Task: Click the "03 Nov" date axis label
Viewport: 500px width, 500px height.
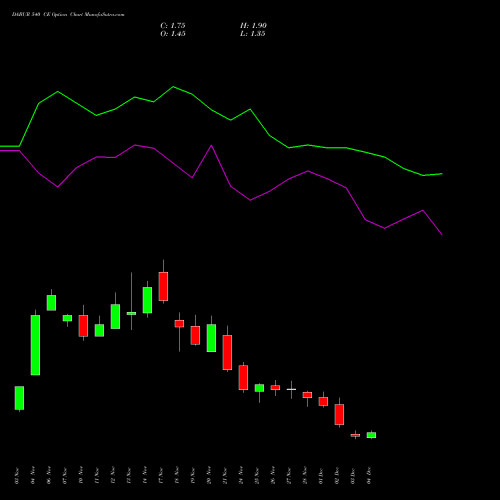Action: pyautogui.click(x=17, y=476)
